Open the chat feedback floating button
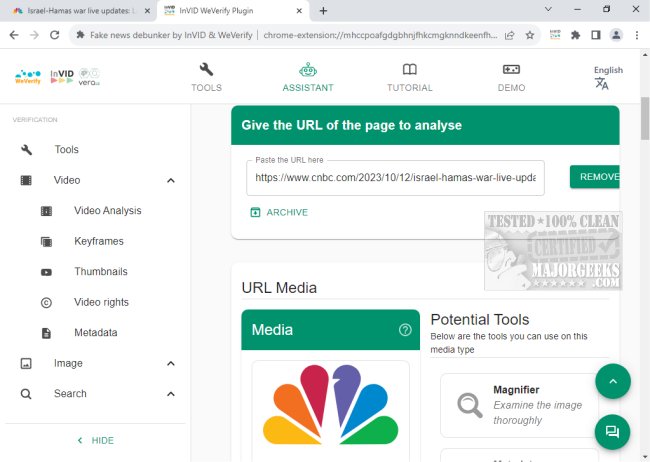This screenshot has height=462, width=650. point(613,432)
